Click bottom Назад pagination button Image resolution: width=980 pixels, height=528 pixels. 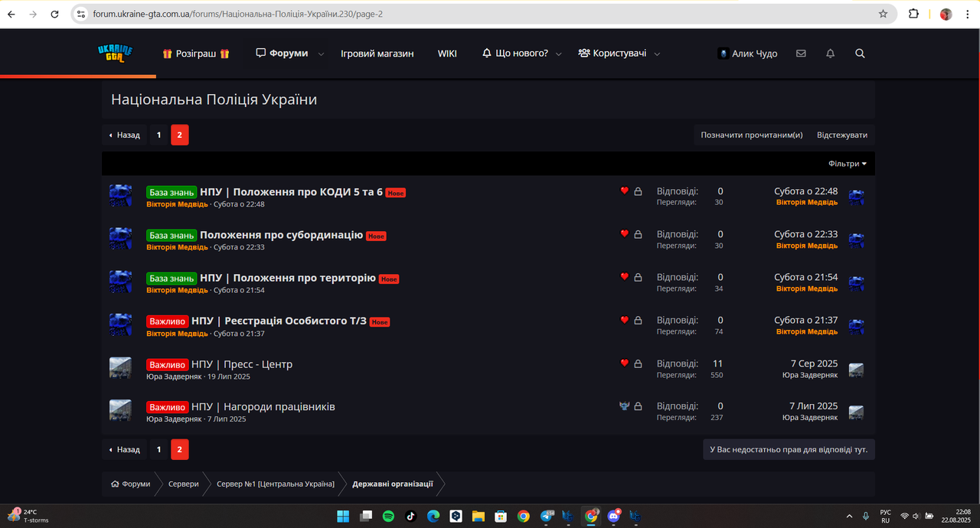(124, 449)
